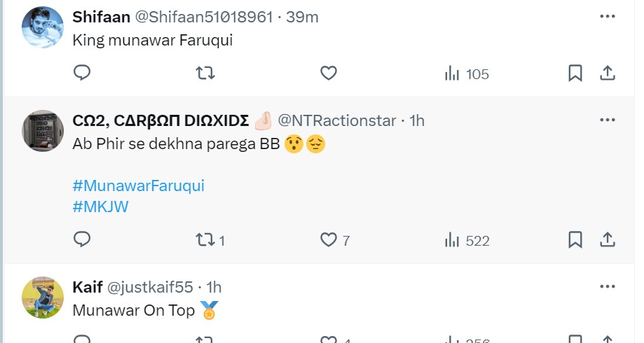Bookmark the NTRactionstar tweet
The height and width of the screenshot is (343, 644).
(x=575, y=240)
